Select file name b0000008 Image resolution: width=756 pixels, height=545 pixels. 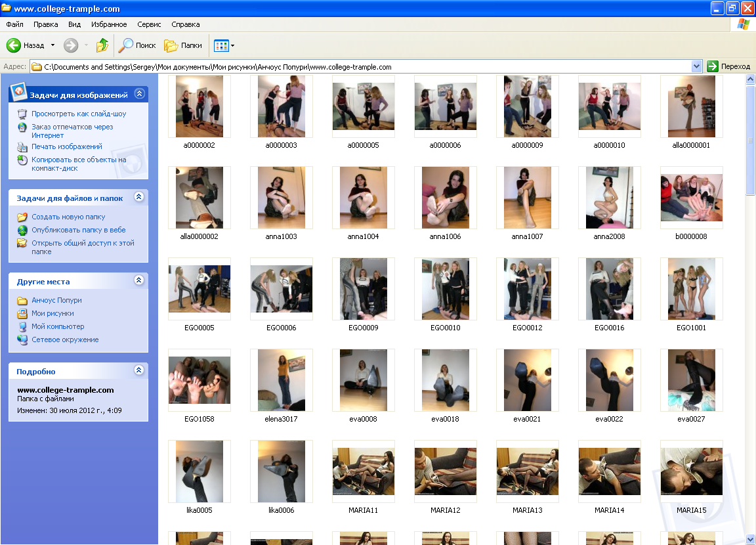coord(691,236)
